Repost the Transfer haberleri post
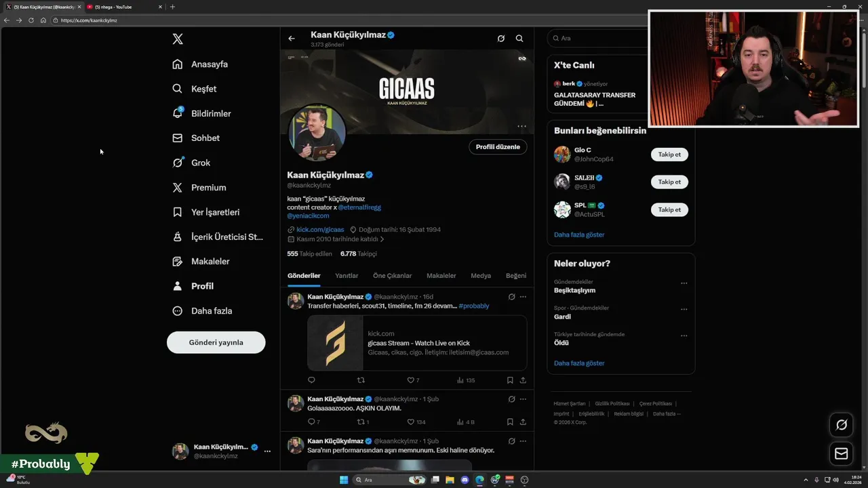Screen dimensions: 868x488 click(361, 380)
